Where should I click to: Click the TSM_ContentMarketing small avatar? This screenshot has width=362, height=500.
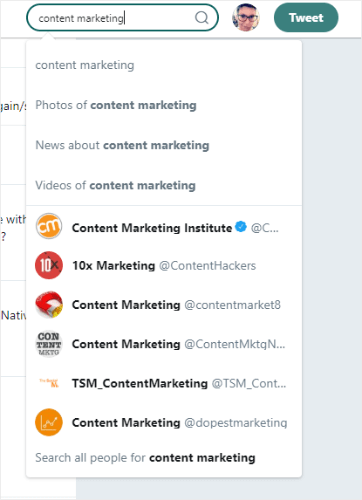pos(49,383)
